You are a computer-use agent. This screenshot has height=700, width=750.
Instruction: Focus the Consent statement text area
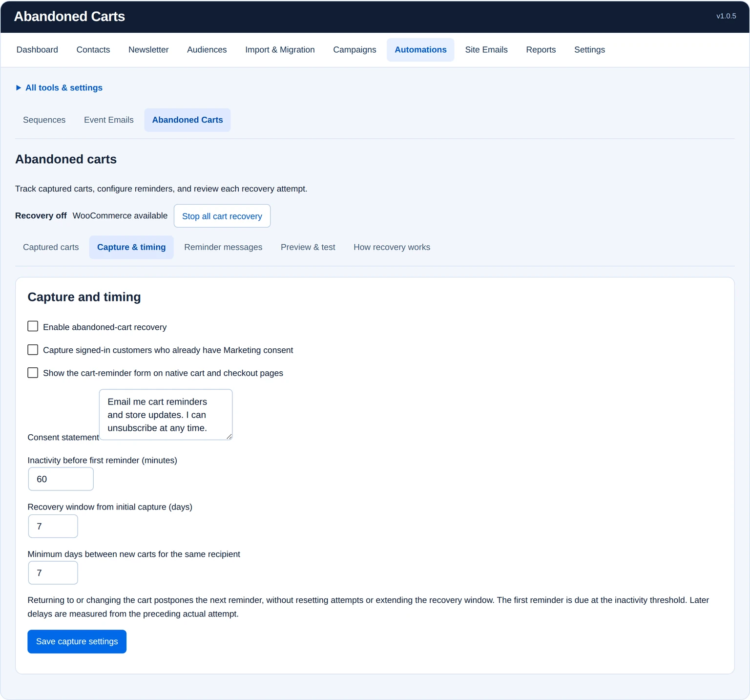point(166,415)
